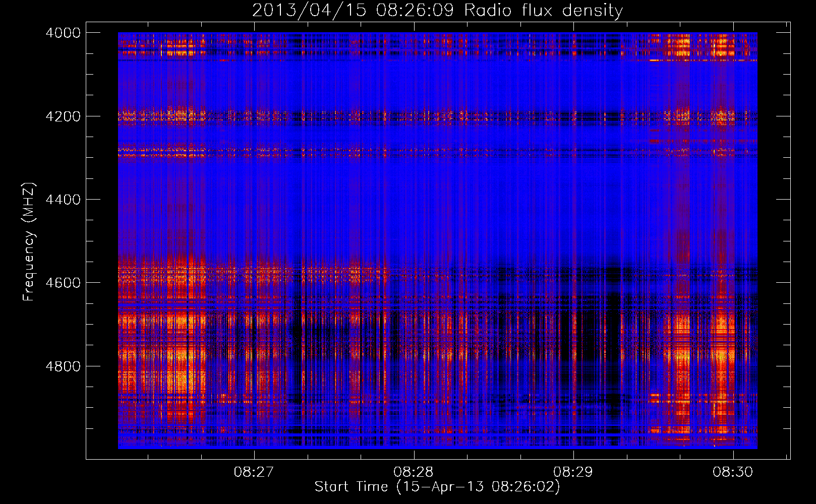
Task: Click the 4400 frequency axis label
Action: (63, 200)
